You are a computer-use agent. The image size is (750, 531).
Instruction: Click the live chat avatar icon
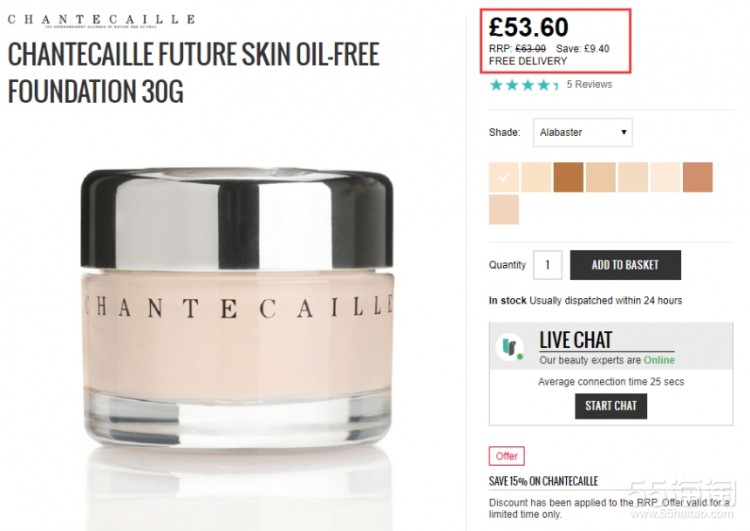coord(510,347)
